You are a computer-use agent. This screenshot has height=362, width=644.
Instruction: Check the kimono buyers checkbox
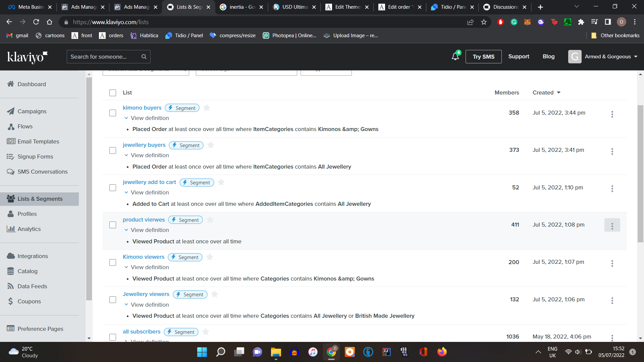click(113, 113)
